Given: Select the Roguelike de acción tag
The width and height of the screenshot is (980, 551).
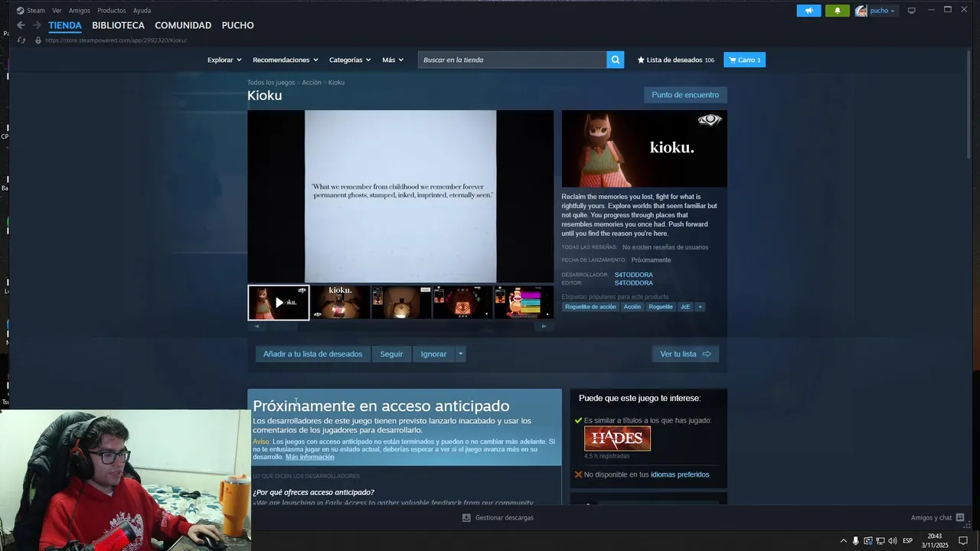Looking at the screenshot, I should tap(590, 307).
